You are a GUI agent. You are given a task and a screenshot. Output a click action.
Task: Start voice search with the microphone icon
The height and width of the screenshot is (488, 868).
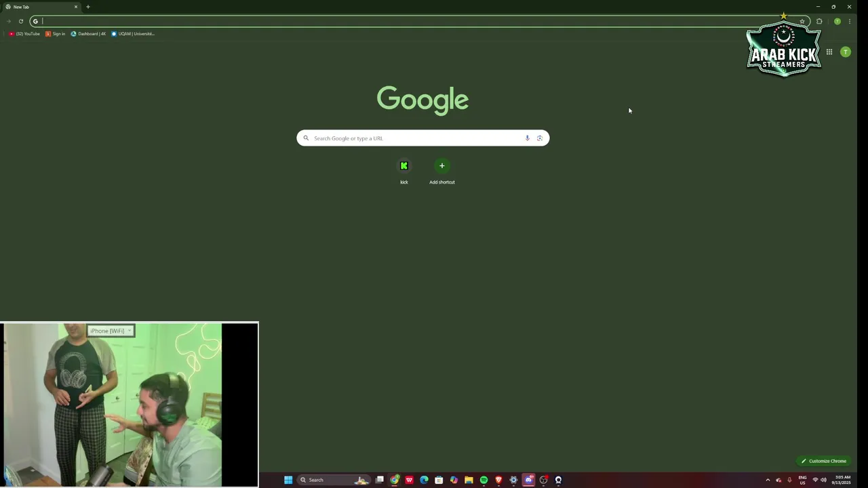pos(527,138)
